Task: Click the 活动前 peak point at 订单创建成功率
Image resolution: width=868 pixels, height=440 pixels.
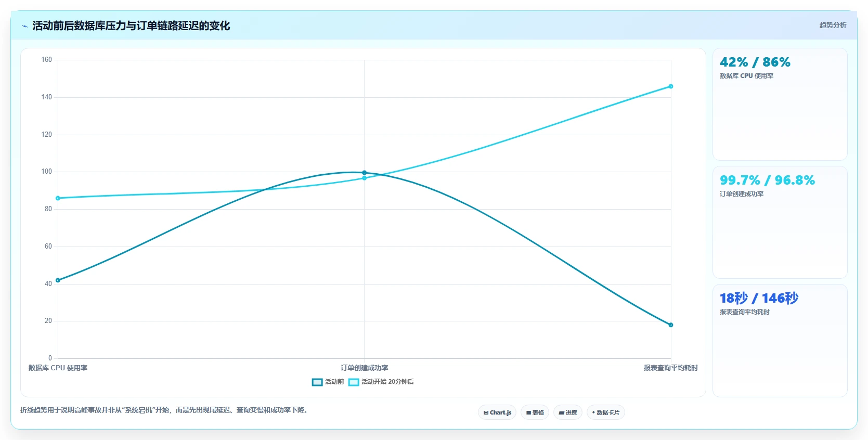Action: tap(364, 173)
